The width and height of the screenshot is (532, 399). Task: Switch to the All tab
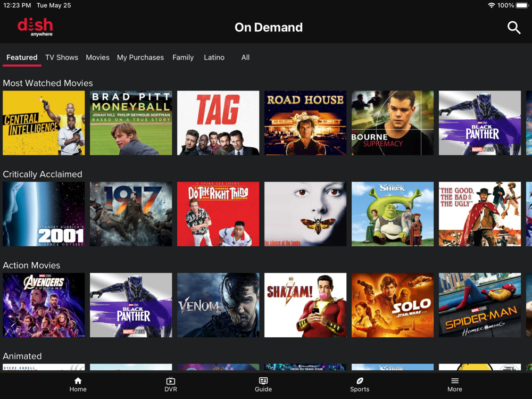(x=245, y=57)
